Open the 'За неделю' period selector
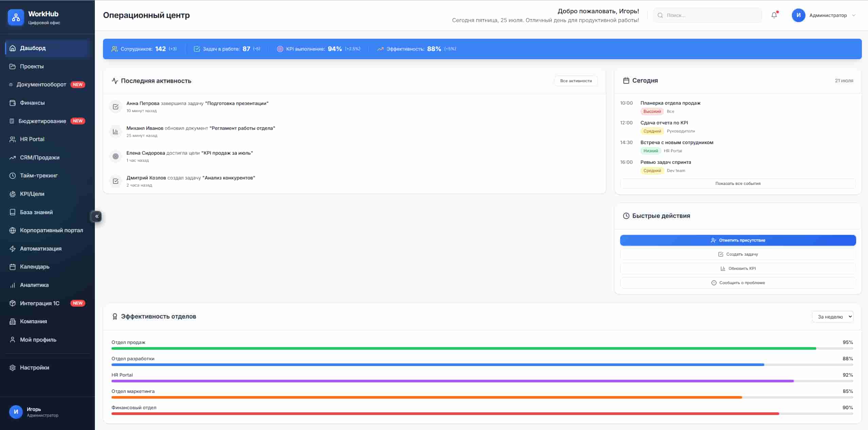Screen dimensions: 868x430 click(x=832, y=316)
